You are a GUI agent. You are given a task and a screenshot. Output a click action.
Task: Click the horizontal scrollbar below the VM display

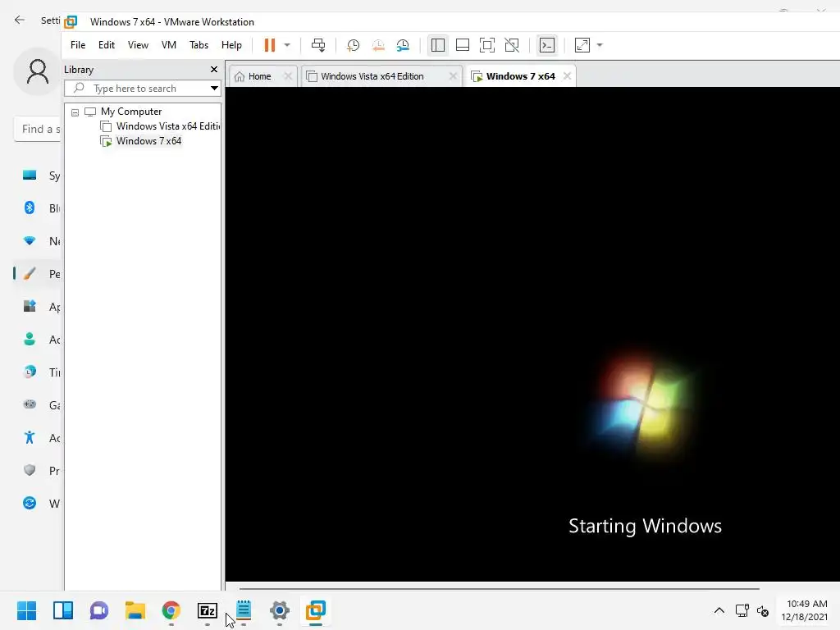pyautogui.click(x=500, y=589)
